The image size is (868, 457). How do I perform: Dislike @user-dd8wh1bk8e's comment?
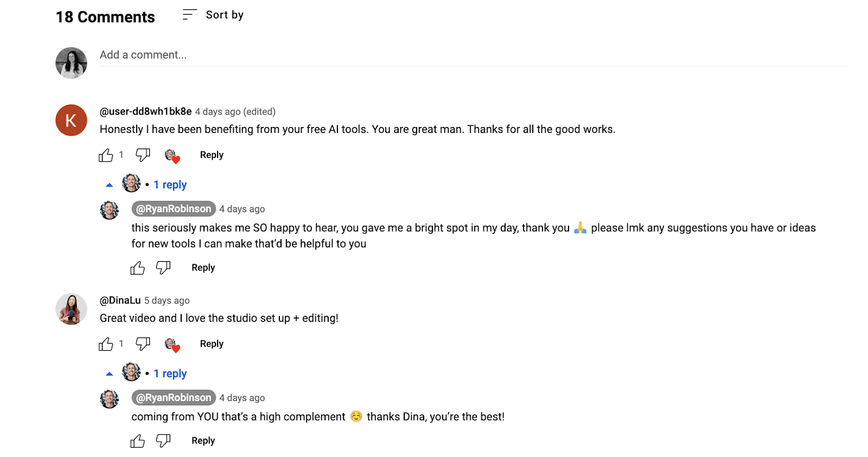[142, 155]
